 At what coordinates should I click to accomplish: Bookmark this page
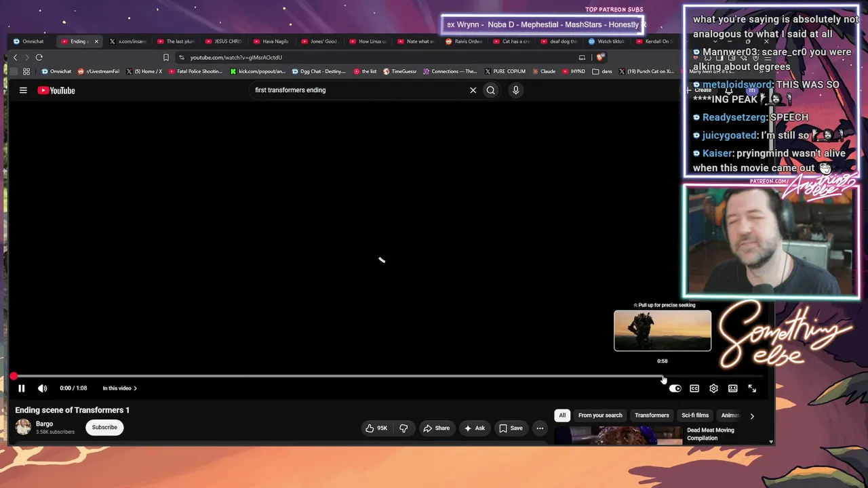pyautogui.click(x=166, y=58)
